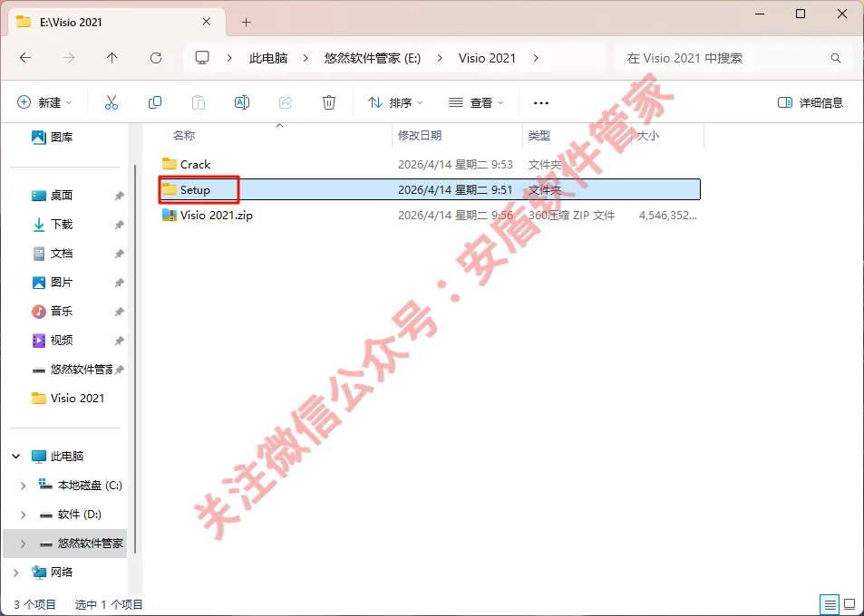Go forward with the right arrow
864x616 pixels.
pos(69,58)
